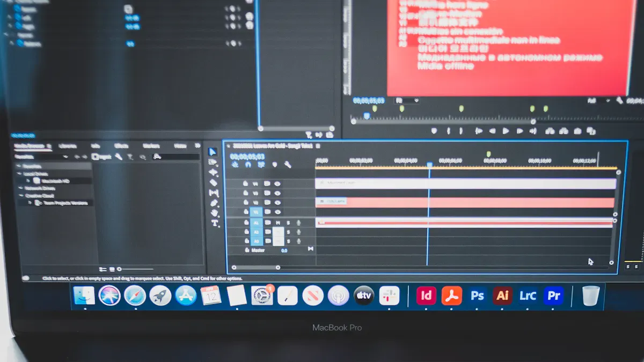Step forward one frame
644x362 pixels.
519,131
